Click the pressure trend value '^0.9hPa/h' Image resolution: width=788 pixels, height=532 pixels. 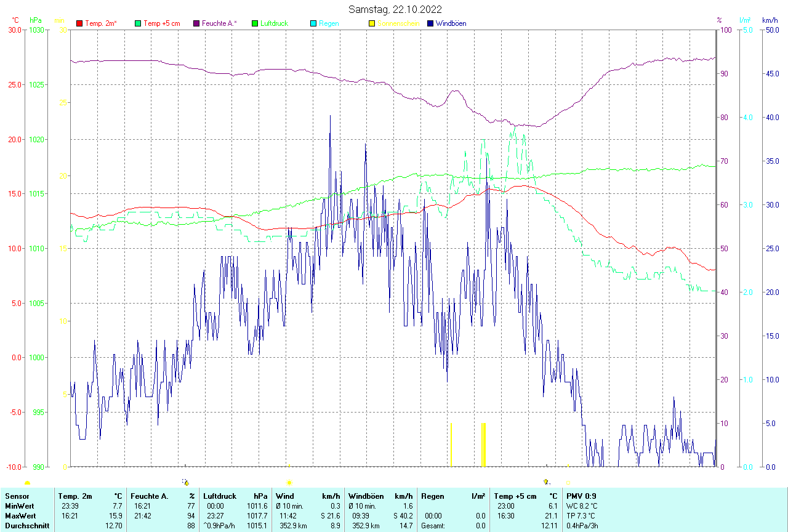tap(219, 526)
